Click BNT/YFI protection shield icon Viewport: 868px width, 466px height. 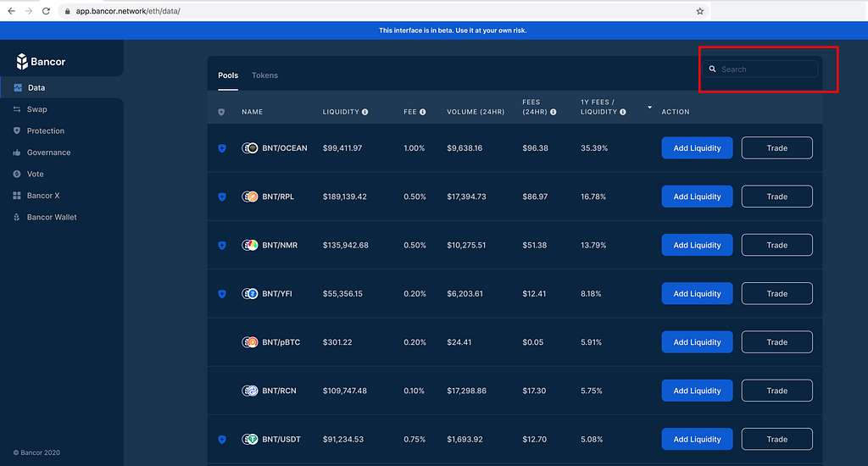tap(222, 294)
